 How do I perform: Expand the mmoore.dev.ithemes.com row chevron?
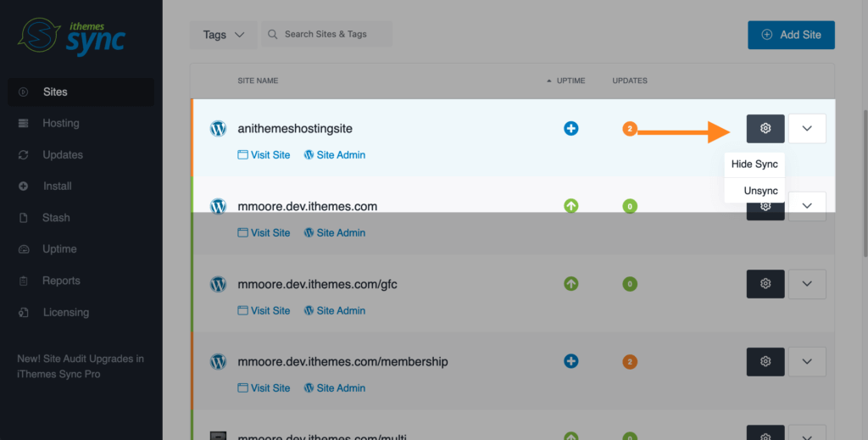click(x=807, y=206)
